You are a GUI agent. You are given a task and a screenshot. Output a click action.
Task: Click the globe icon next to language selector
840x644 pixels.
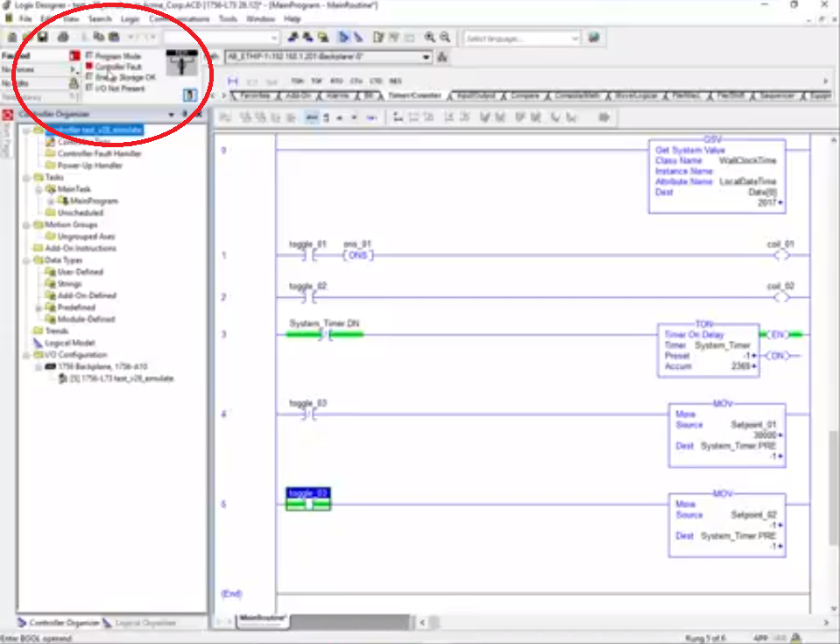(x=594, y=38)
